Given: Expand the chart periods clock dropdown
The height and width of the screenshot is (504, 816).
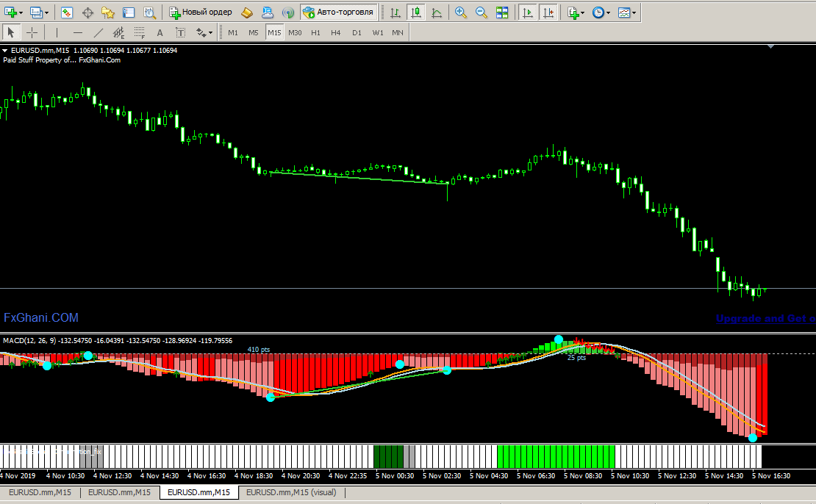Looking at the screenshot, I should 601,12.
